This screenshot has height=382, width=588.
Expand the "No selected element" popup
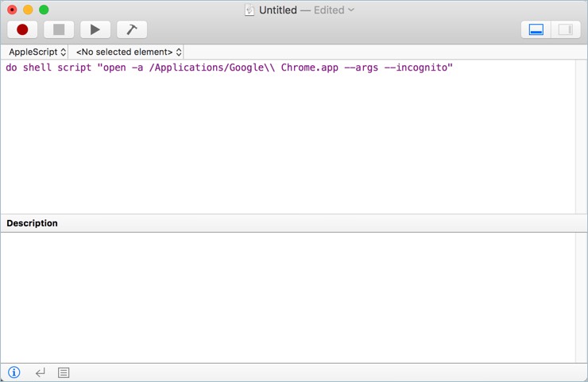128,52
